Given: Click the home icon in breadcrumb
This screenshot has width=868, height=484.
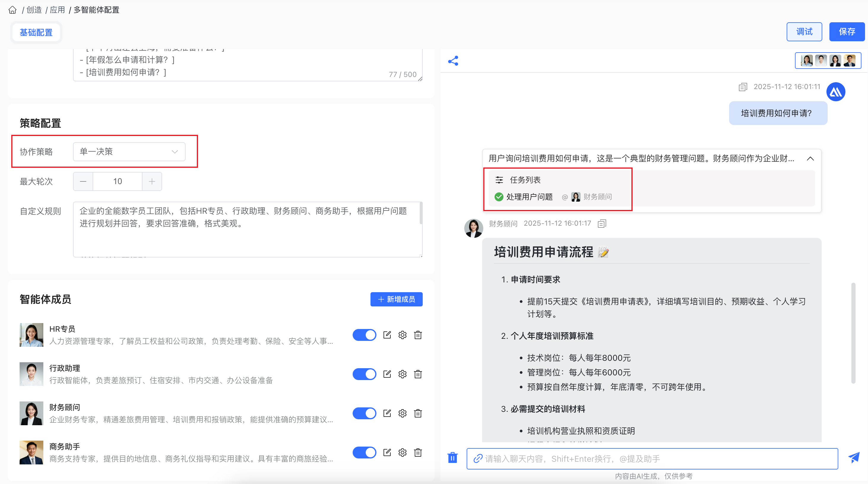Looking at the screenshot, I should click(12, 10).
